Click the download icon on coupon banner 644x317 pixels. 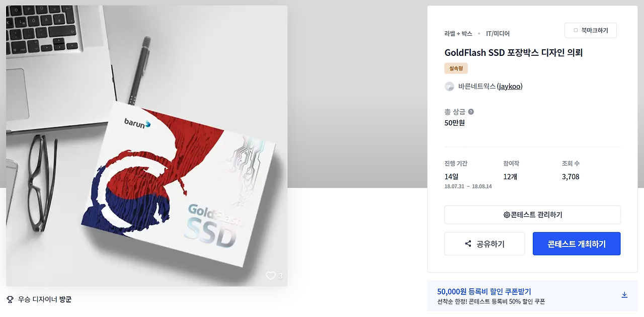[x=624, y=295]
